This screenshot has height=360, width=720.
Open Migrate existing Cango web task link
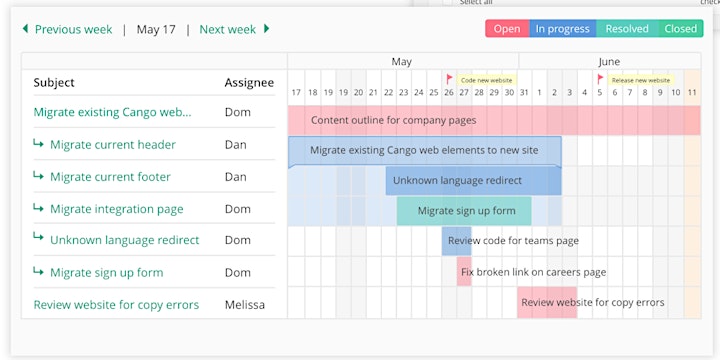(x=112, y=112)
